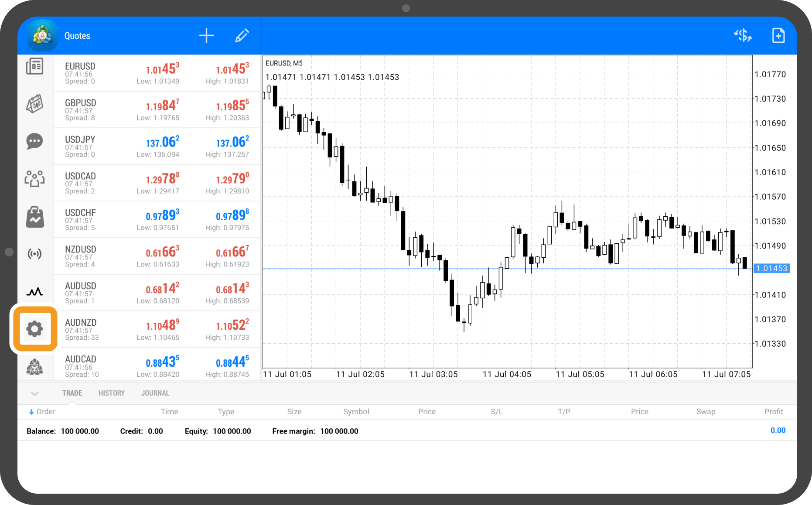The image size is (812, 505).
Task: Open the pencil edit quotes icon
Action: pyautogui.click(x=242, y=36)
